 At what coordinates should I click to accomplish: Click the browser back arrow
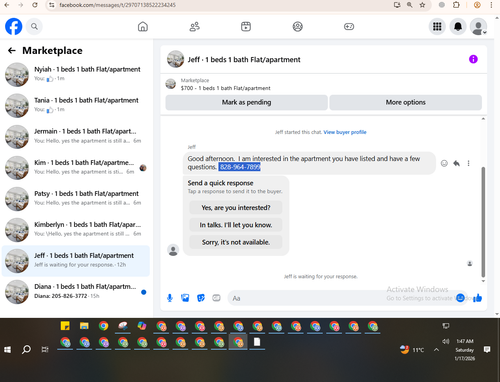7,5
